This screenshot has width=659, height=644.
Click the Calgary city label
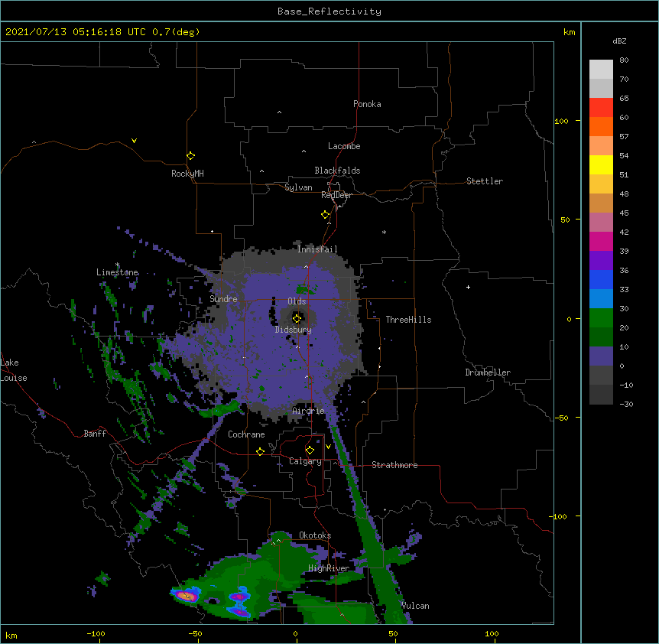pos(305,461)
